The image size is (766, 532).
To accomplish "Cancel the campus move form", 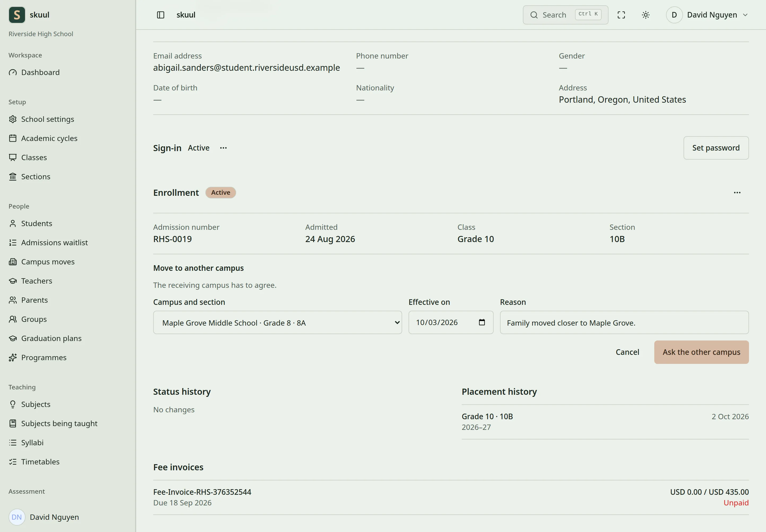I will coord(627,352).
